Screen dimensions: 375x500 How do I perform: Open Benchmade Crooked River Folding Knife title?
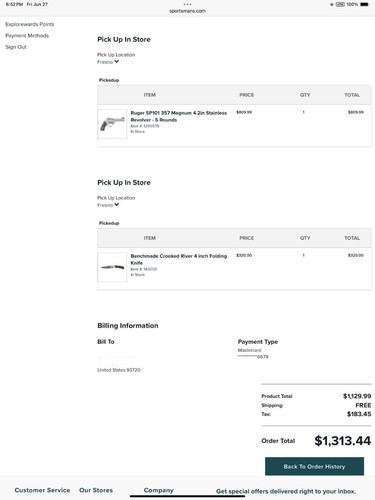(x=179, y=259)
